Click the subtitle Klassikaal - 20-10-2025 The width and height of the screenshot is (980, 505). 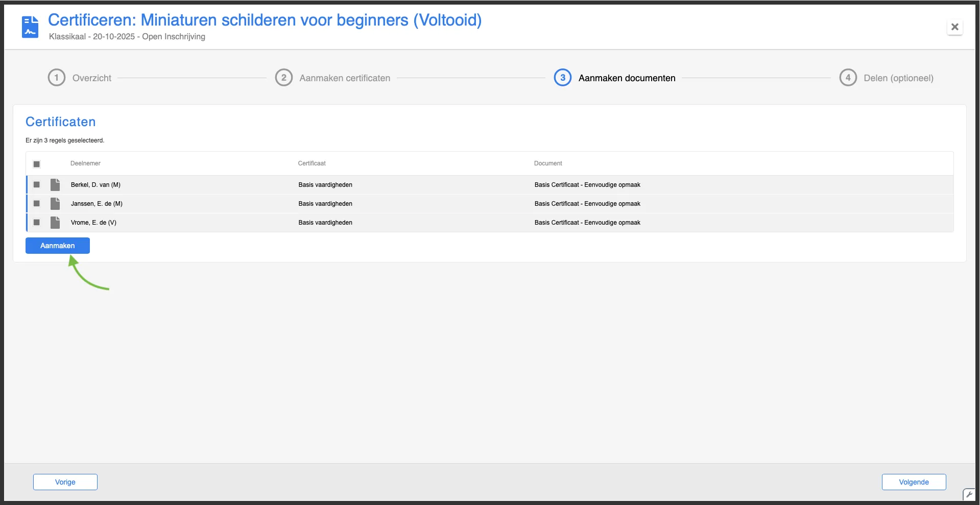(x=127, y=37)
